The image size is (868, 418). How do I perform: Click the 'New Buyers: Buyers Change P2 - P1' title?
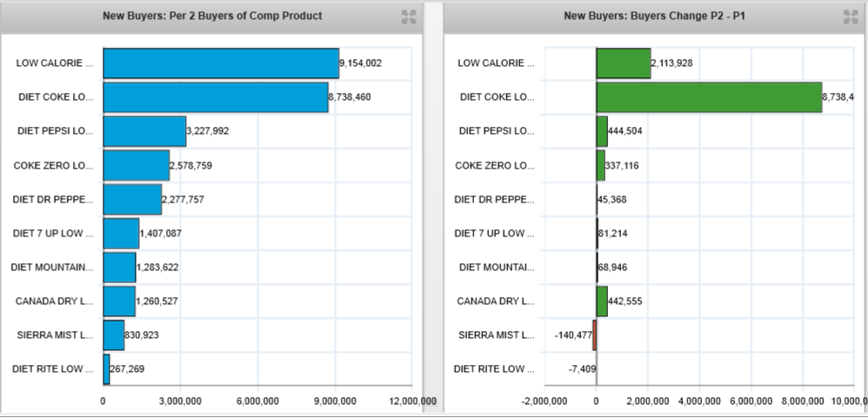pos(654,17)
